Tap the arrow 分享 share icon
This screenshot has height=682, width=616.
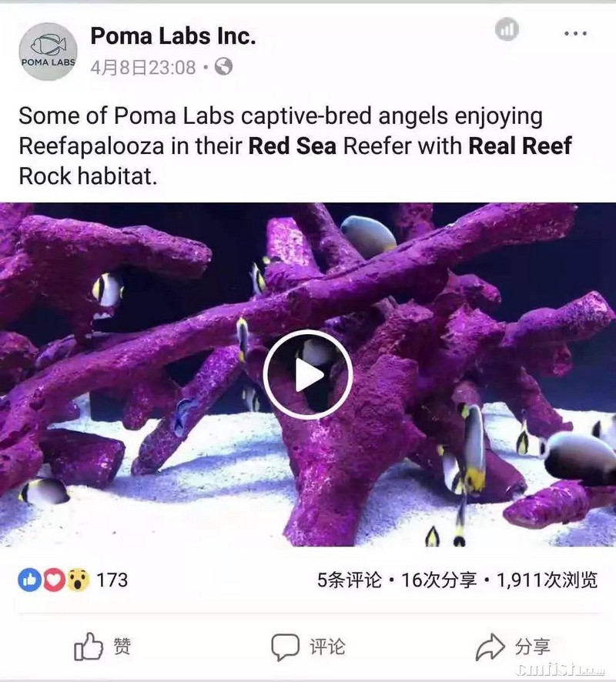point(490,647)
